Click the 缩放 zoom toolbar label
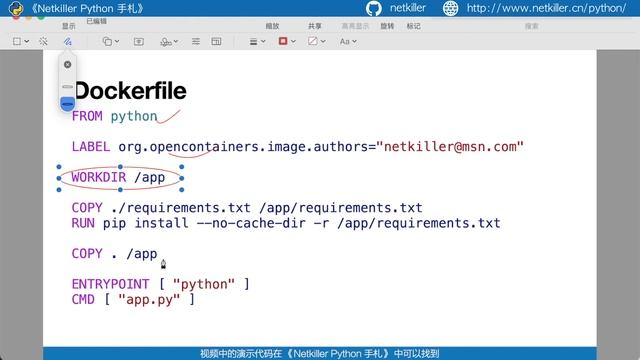 pos(272,26)
